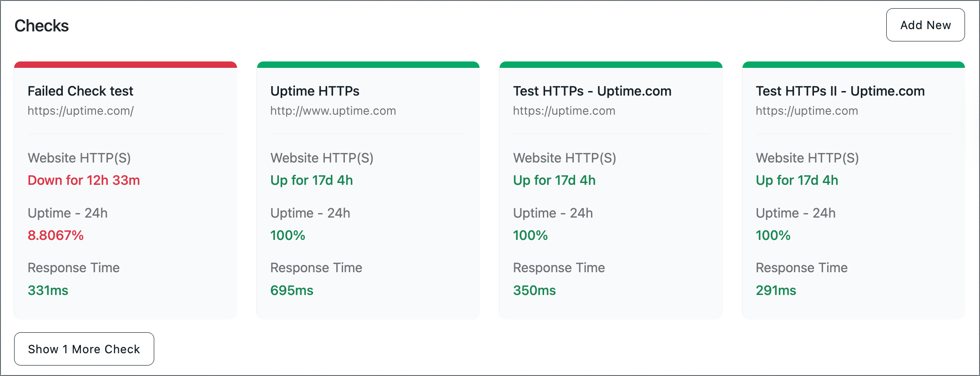
Task: Click https://uptime.com URL under Test HTTPs II
Action: [807, 111]
